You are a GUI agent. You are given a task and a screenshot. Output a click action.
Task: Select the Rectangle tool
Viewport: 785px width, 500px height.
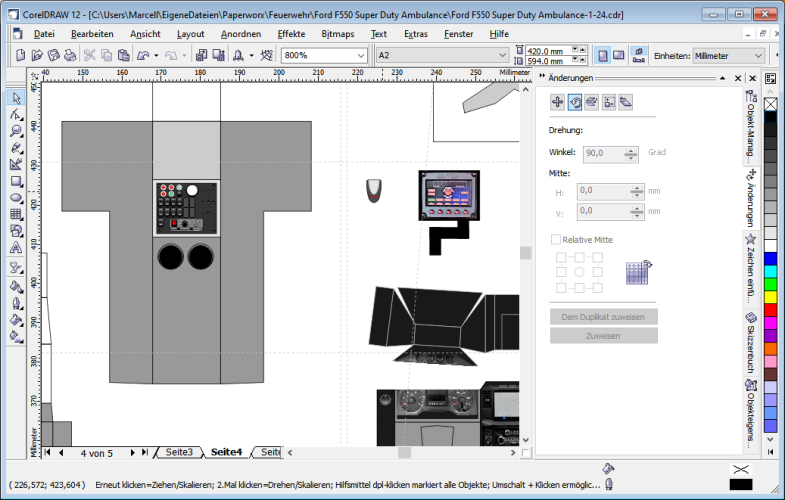(16, 181)
